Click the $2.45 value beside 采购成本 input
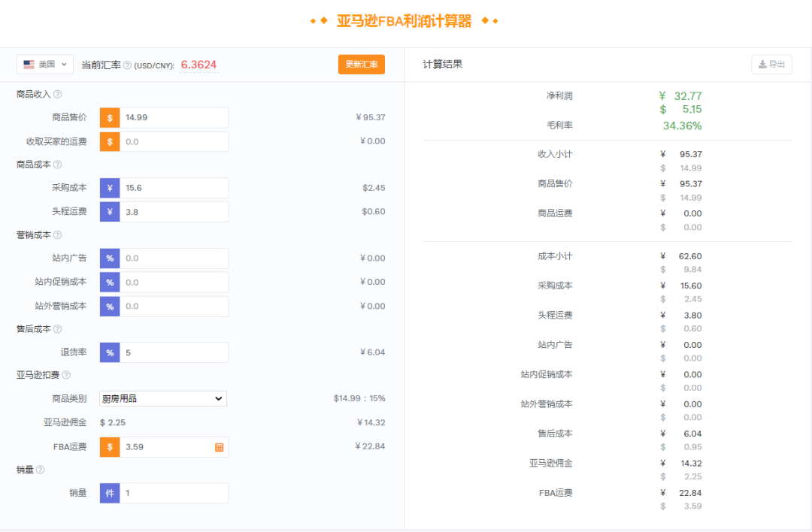The width and height of the screenshot is (812, 532). click(374, 188)
